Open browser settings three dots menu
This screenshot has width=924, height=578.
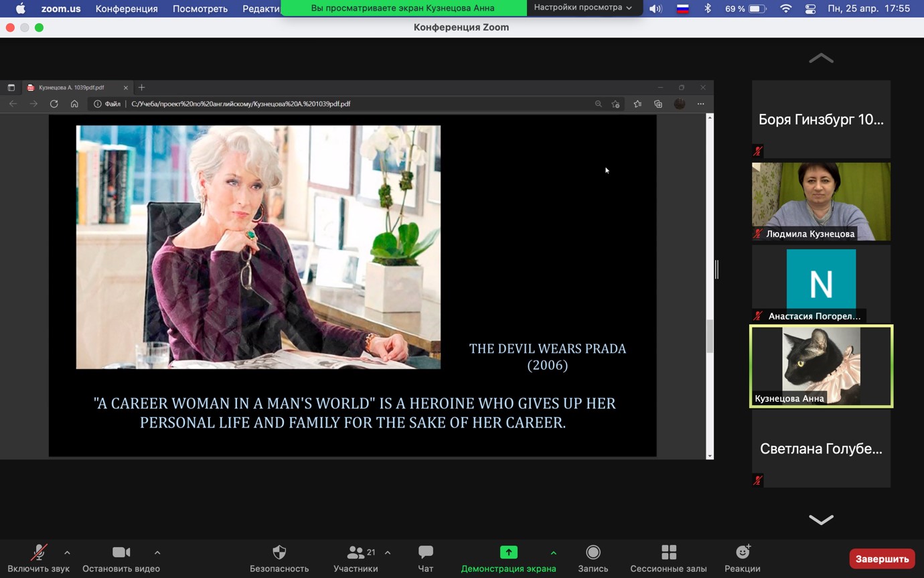[x=700, y=104]
